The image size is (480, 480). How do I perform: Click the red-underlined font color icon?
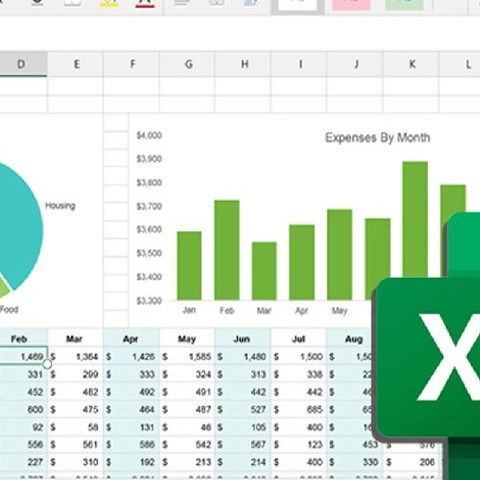(x=145, y=3)
